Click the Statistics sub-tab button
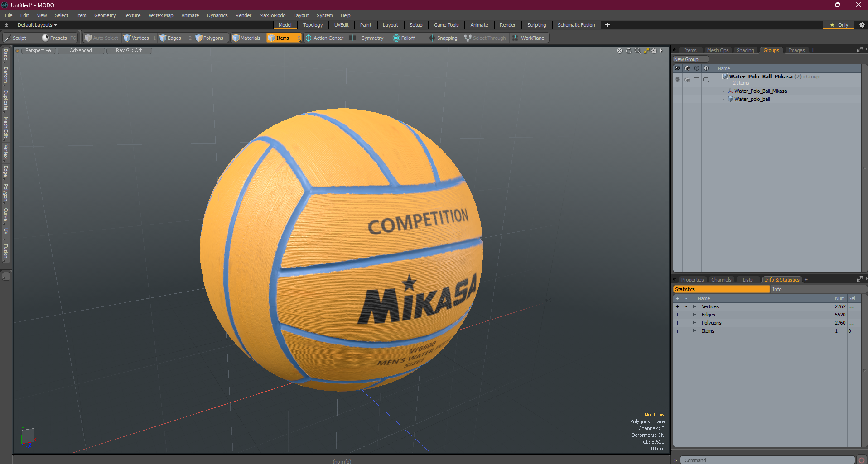This screenshot has height=464, width=868. point(721,289)
